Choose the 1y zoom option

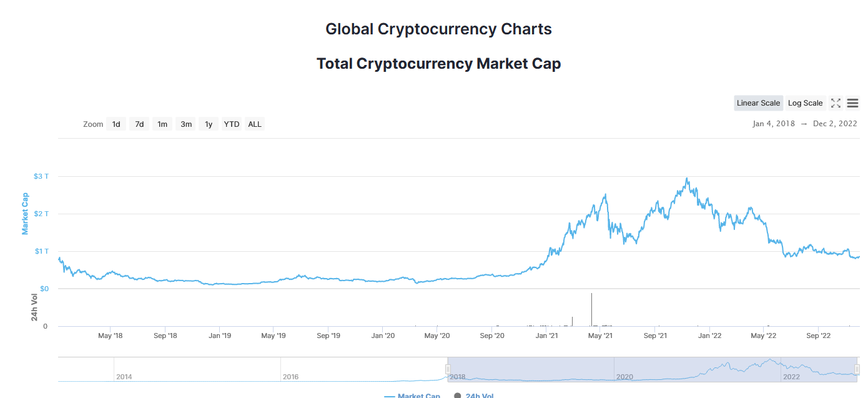(x=209, y=124)
